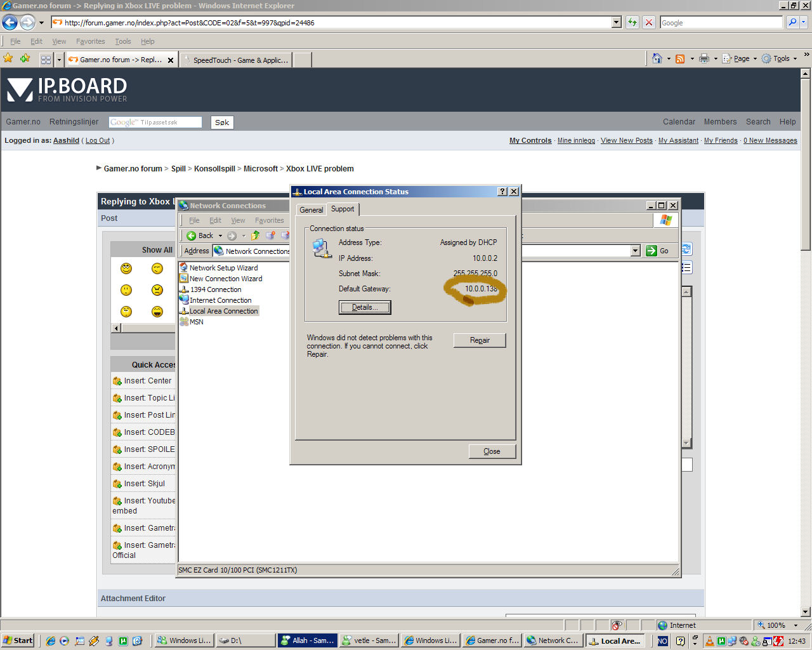Screen dimensions: 812x650
Task: Select the Support tab
Action: tap(343, 209)
